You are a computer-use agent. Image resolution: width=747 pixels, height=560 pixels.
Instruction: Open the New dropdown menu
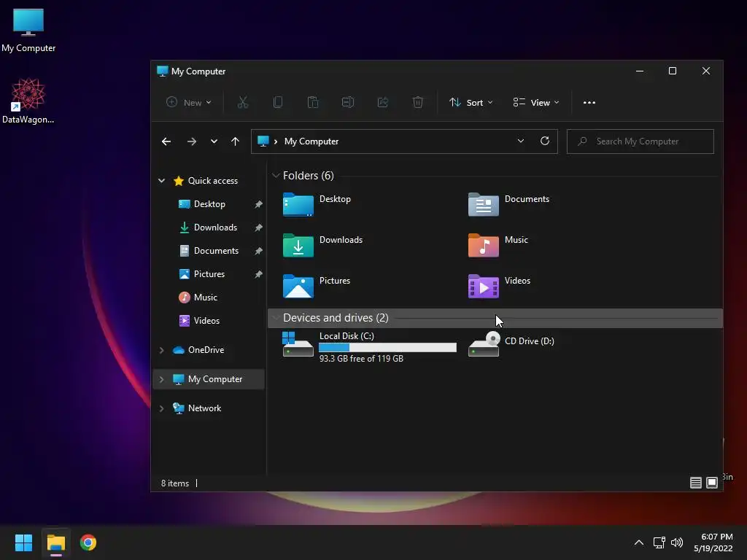click(189, 102)
